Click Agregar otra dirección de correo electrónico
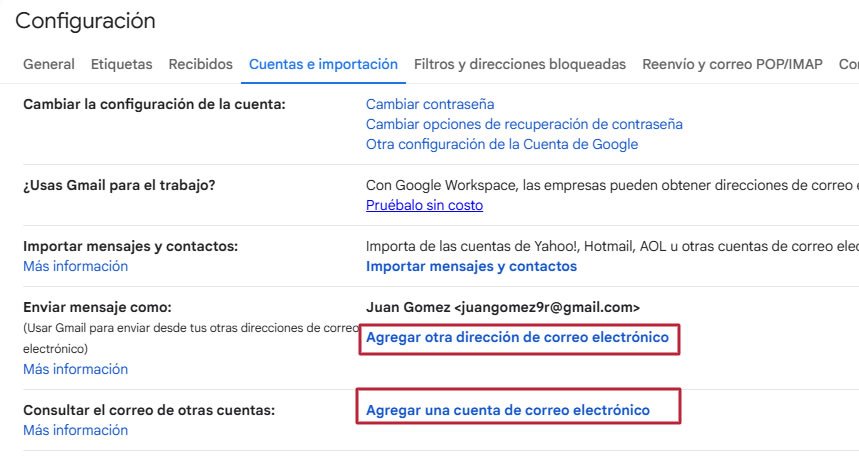 click(517, 338)
